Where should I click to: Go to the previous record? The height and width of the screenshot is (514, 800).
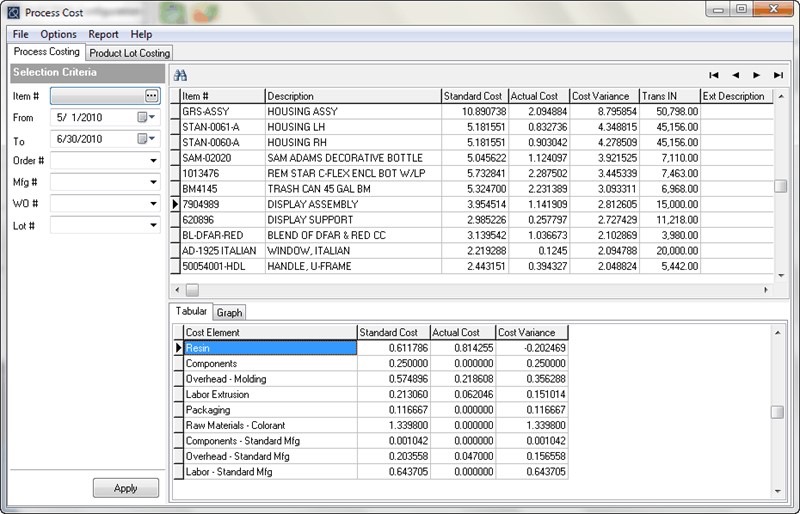click(736, 75)
